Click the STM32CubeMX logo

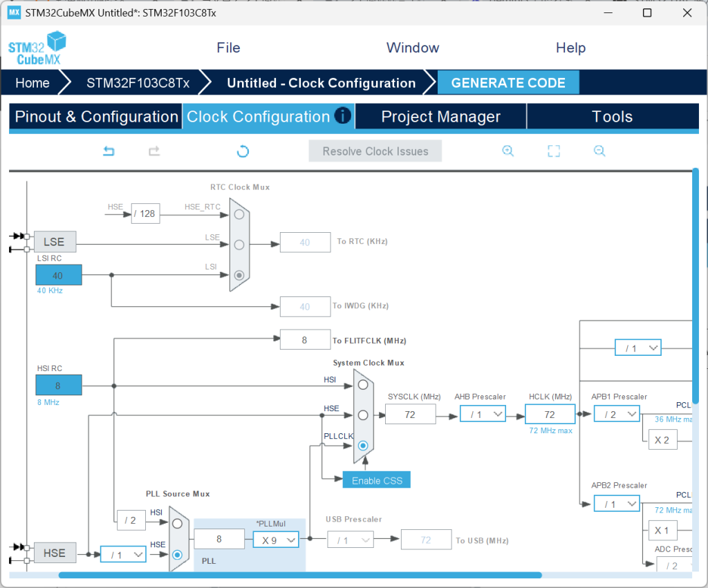pos(37,48)
